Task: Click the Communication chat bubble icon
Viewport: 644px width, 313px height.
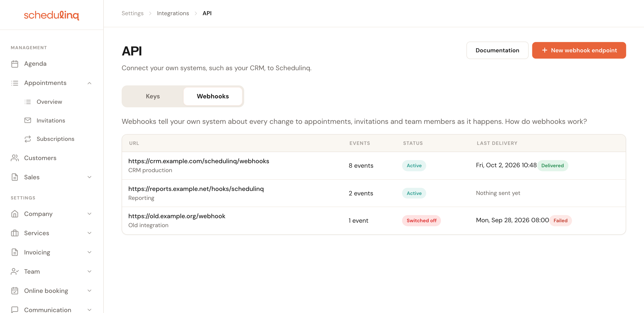Action: point(15,309)
